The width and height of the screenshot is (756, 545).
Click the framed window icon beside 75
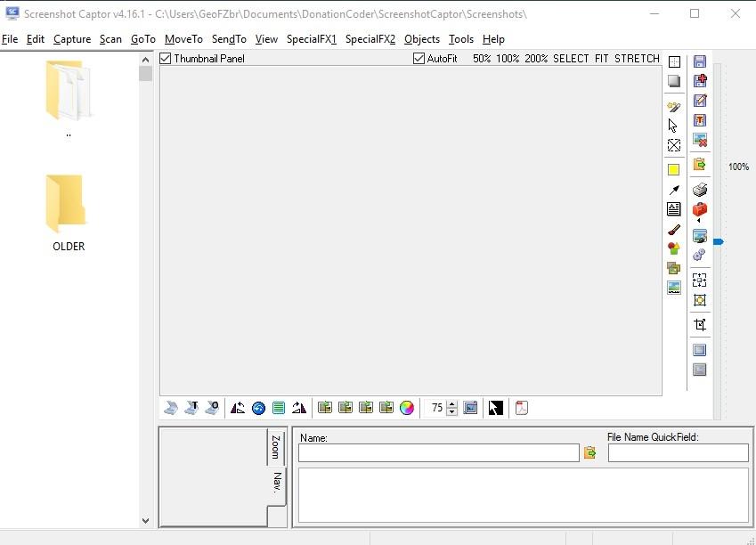470,408
